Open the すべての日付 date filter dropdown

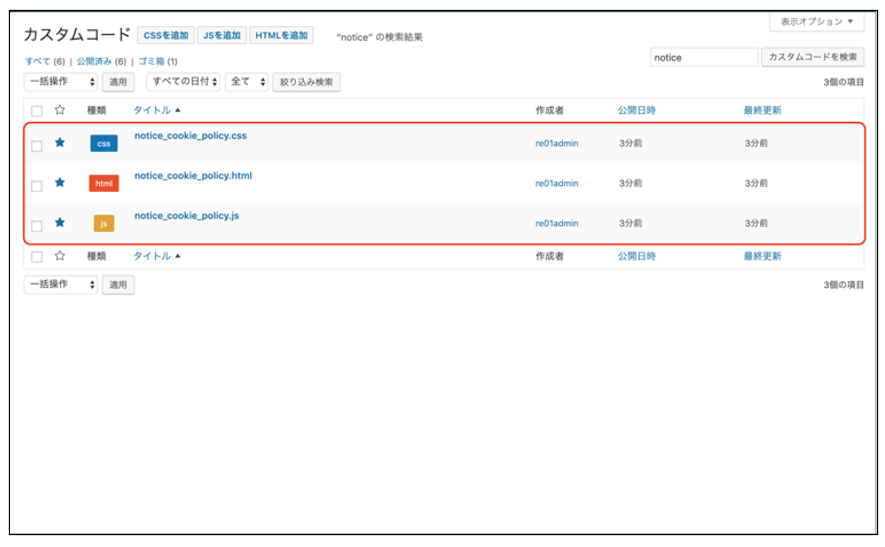click(183, 82)
